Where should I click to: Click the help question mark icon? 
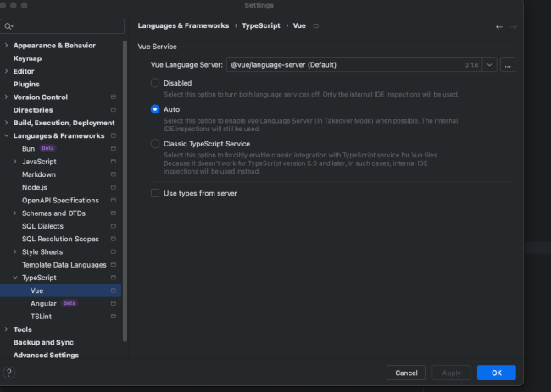pyautogui.click(x=9, y=373)
